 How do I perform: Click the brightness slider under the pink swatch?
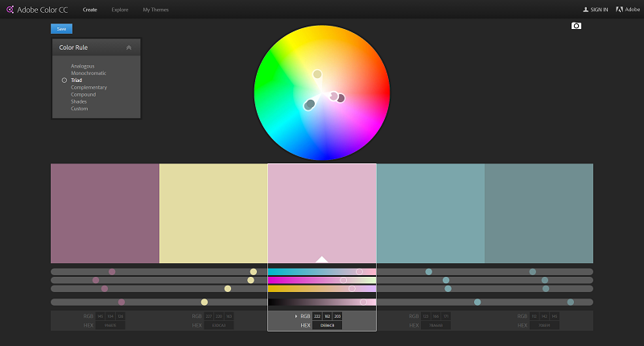[x=321, y=302]
